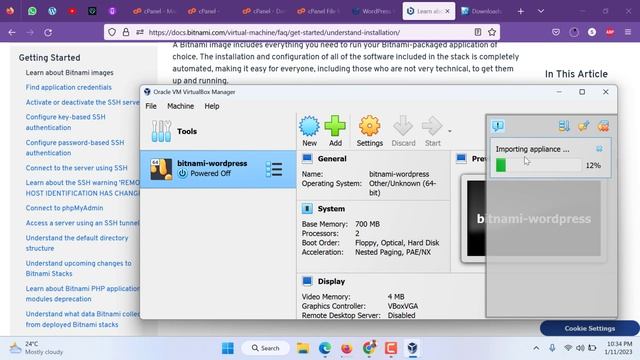Open the weather widget showing 24°C
This screenshot has width=640, height=360.
(x=37, y=348)
